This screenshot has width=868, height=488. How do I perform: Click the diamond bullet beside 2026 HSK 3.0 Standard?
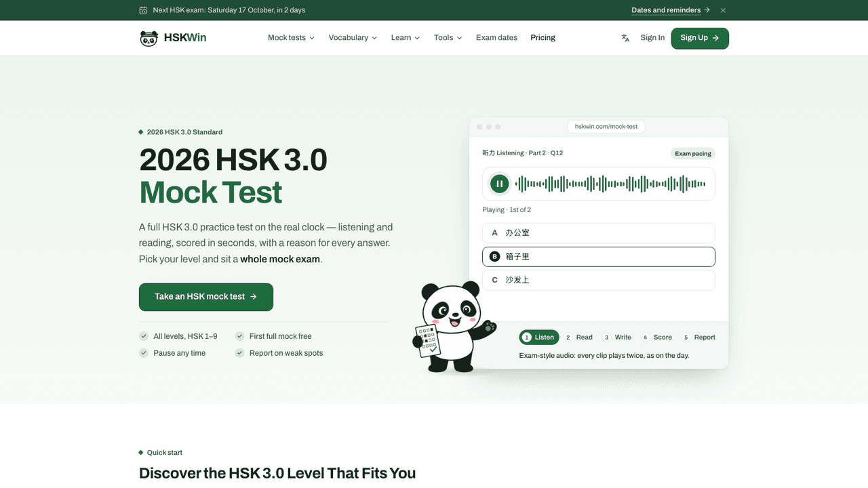point(141,132)
